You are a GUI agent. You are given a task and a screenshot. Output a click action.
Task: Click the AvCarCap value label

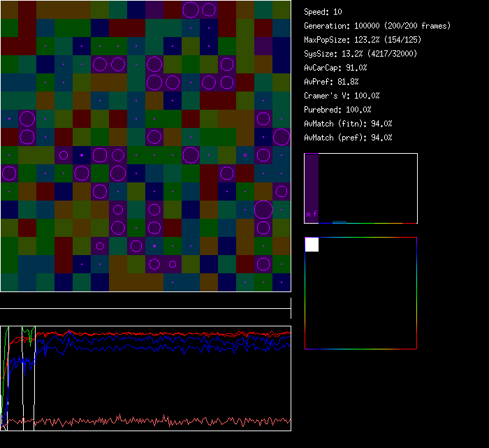[336, 68]
